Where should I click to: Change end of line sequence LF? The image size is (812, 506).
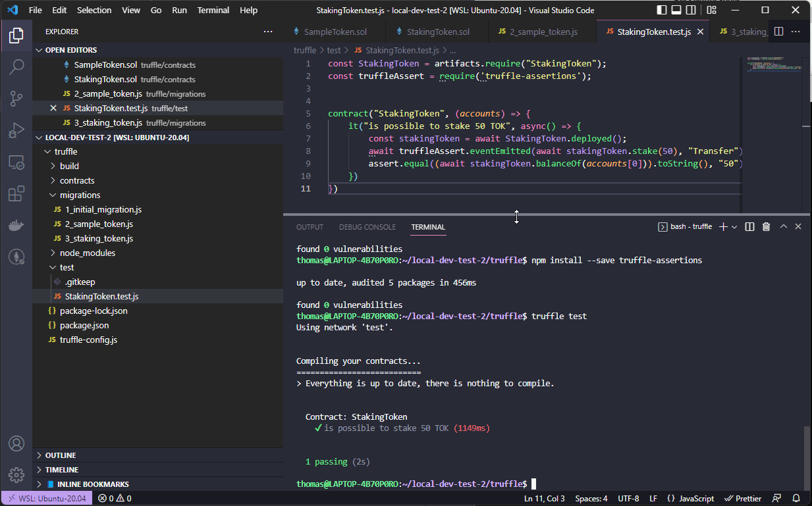tap(653, 499)
